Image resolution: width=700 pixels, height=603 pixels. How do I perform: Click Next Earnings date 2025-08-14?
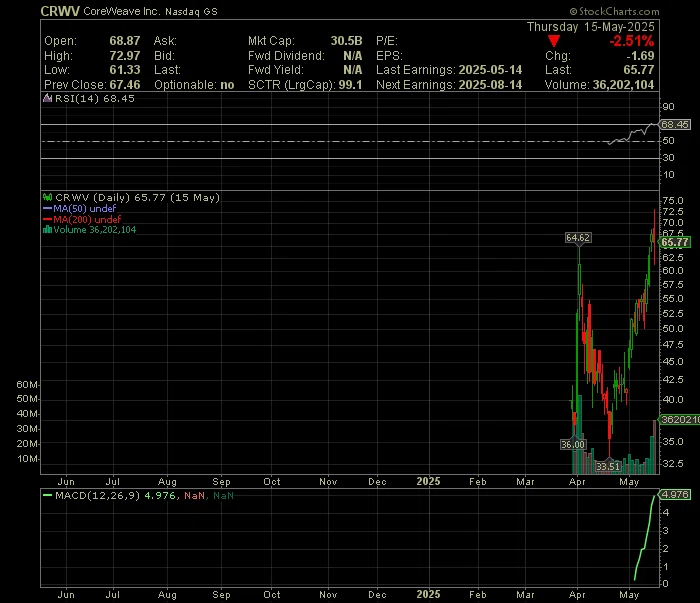point(490,85)
